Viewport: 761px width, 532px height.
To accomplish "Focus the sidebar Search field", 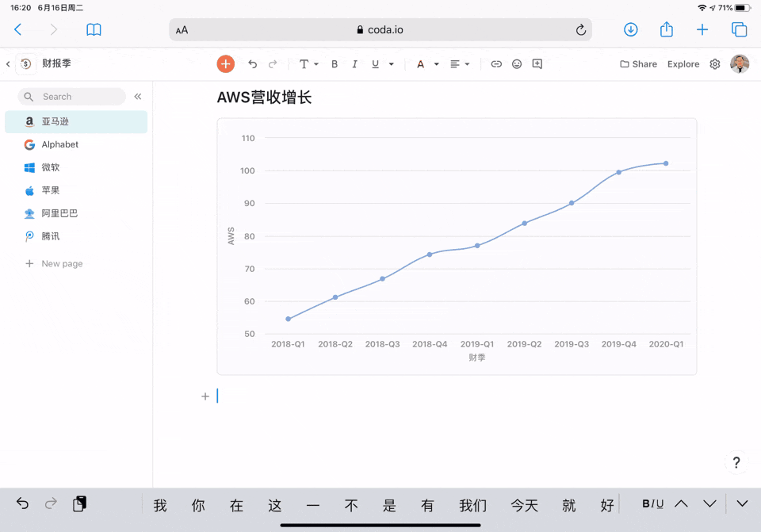I will point(72,97).
